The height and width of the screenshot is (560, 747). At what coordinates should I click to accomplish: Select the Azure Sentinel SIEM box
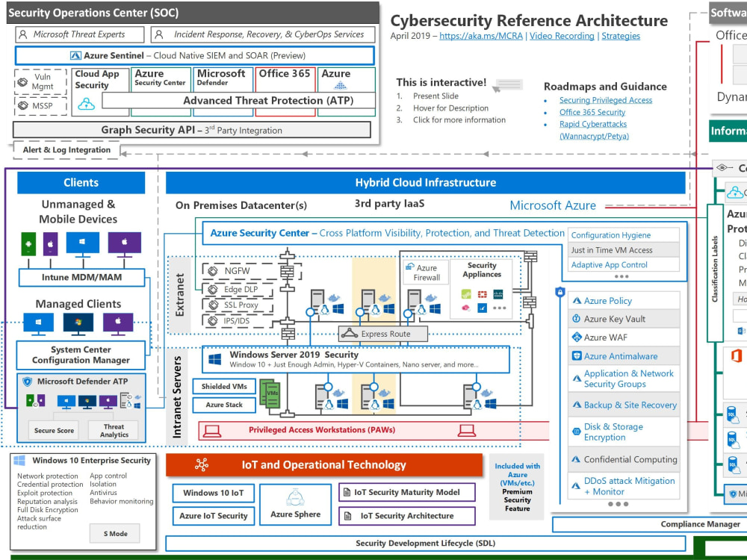point(194,56)
